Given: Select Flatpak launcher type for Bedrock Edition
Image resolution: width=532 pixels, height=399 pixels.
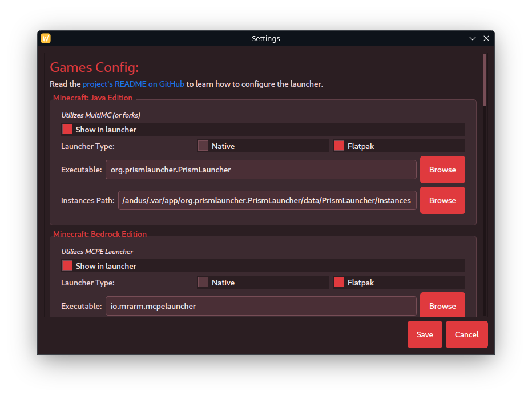Looking at the screenshot, I should 398,283.
